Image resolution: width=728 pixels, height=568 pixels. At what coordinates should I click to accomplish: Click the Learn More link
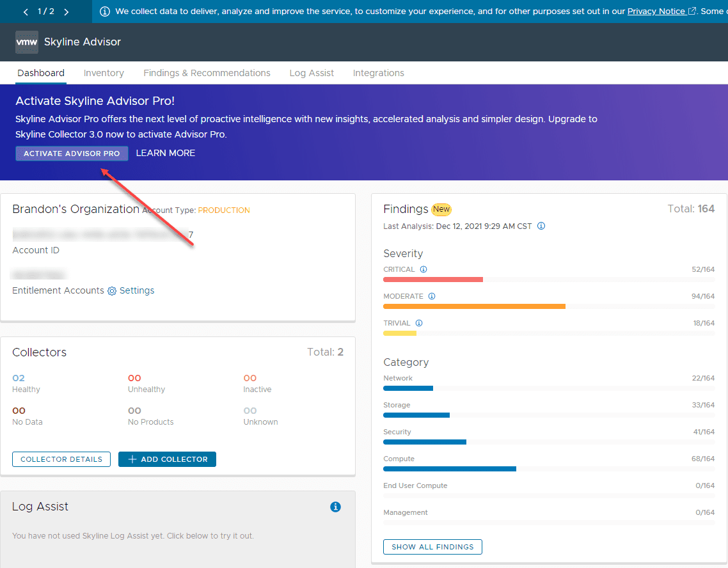click(x=165, y=153)
